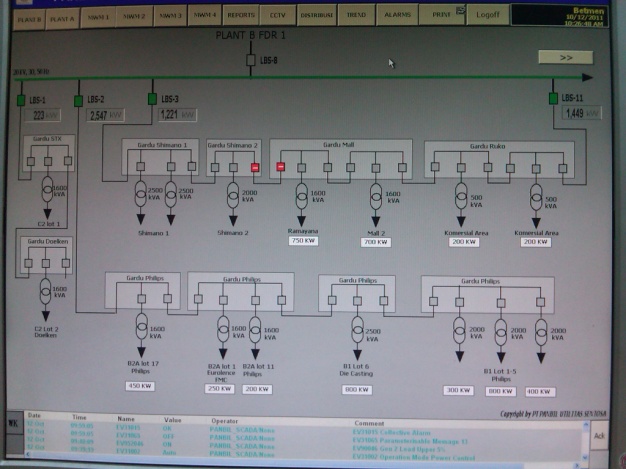Open the REPORTS page

coord(241,15)
